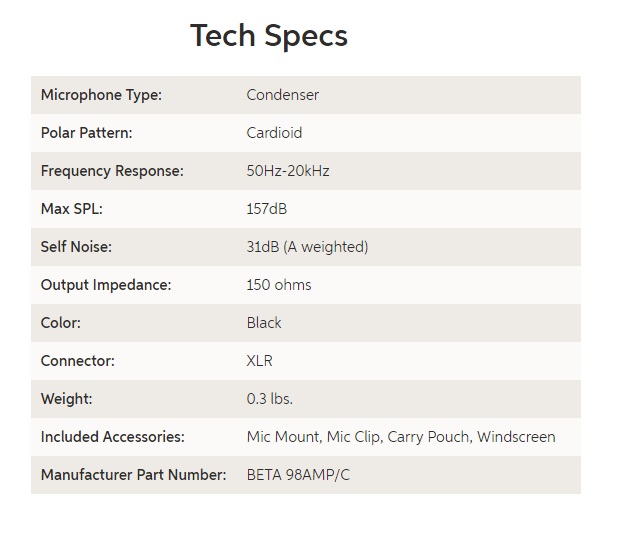Click the 0.3 lbs. weight value
The width and height of the screenshot is (624, 533).
click(270, 399)
